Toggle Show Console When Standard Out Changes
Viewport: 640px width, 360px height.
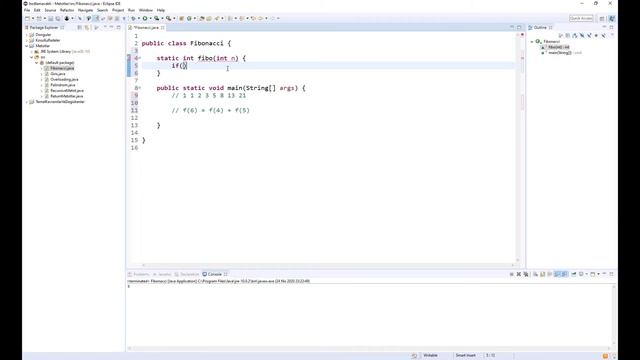(x=557, y=274)
